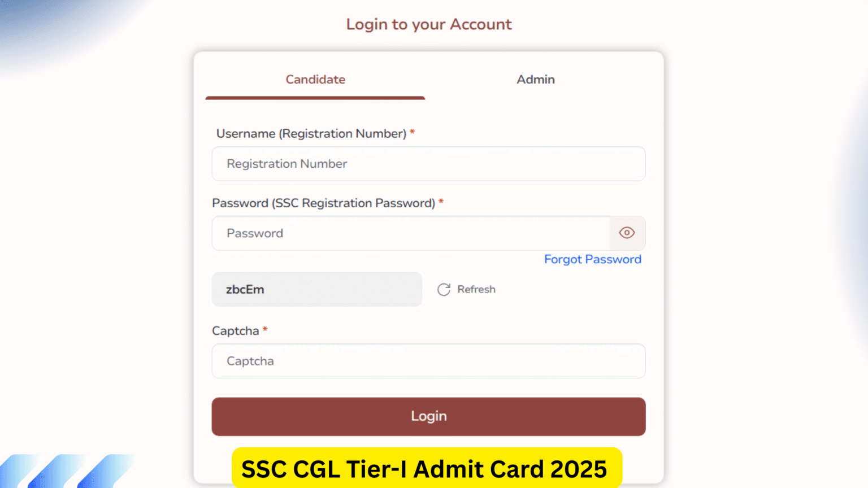Select the Candidate login tab
The image size is (868, 488).
pyautogui.click(x=315, y=80)
